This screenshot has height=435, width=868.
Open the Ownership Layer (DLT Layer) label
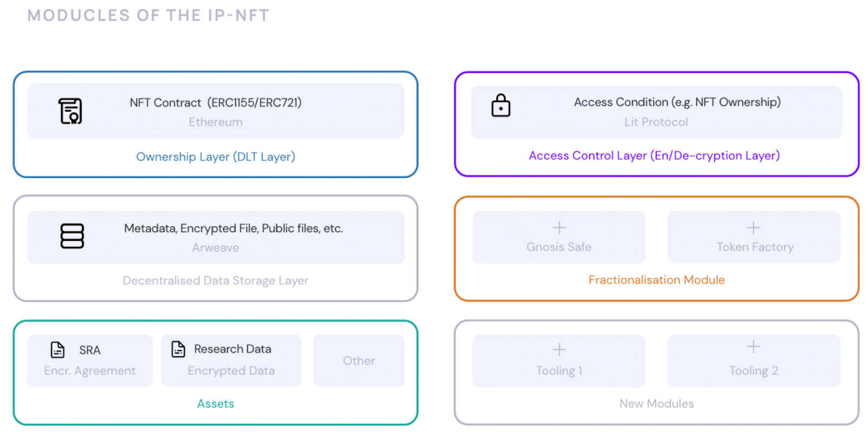(215, 157)
